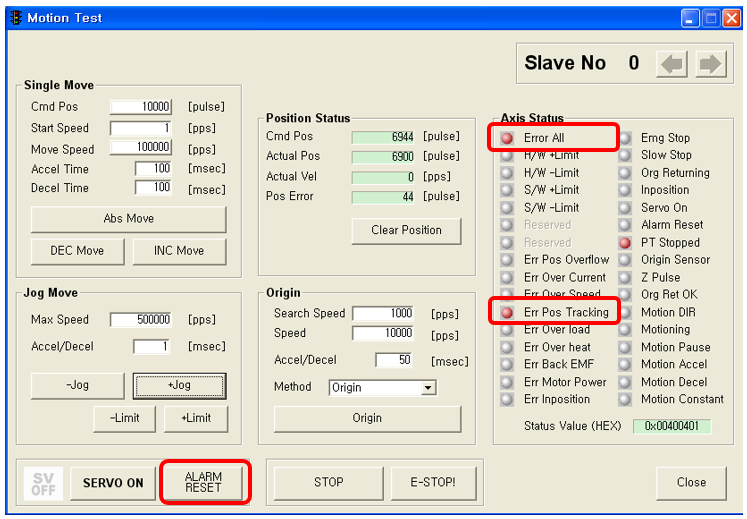Click the Abs Move button
Viewport: 747px width, 519px height.
coord(129,219)
